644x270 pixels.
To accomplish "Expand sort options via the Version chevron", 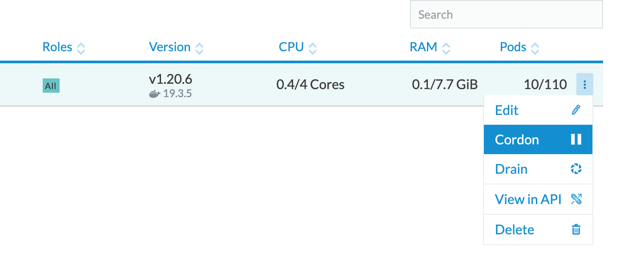I will 200,48.
